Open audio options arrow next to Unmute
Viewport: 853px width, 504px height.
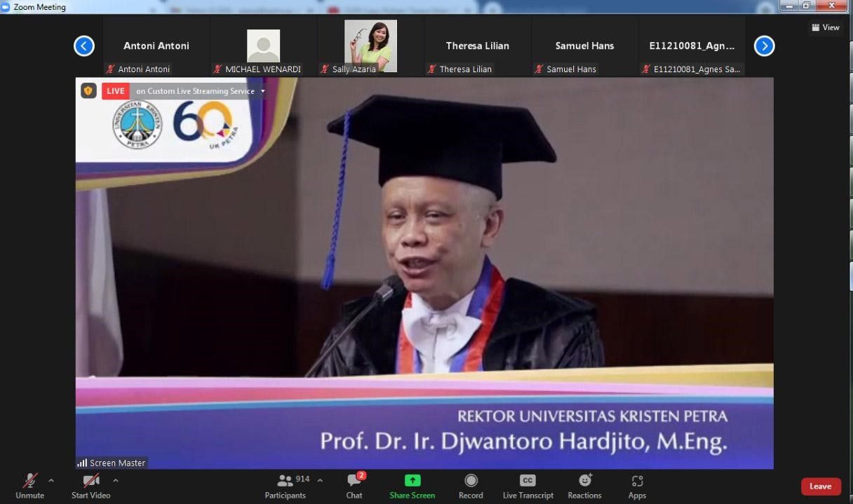pyautogui.click(x=51, y=481)
